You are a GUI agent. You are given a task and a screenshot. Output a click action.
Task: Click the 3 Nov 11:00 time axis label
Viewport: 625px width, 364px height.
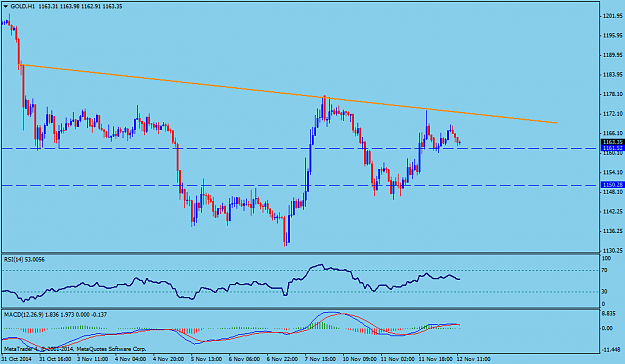[x=93, y=359]
